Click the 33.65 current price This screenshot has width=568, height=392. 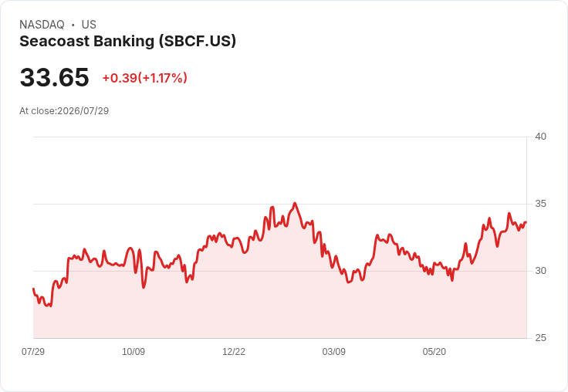pyautogui.click(x=54, y=77)
